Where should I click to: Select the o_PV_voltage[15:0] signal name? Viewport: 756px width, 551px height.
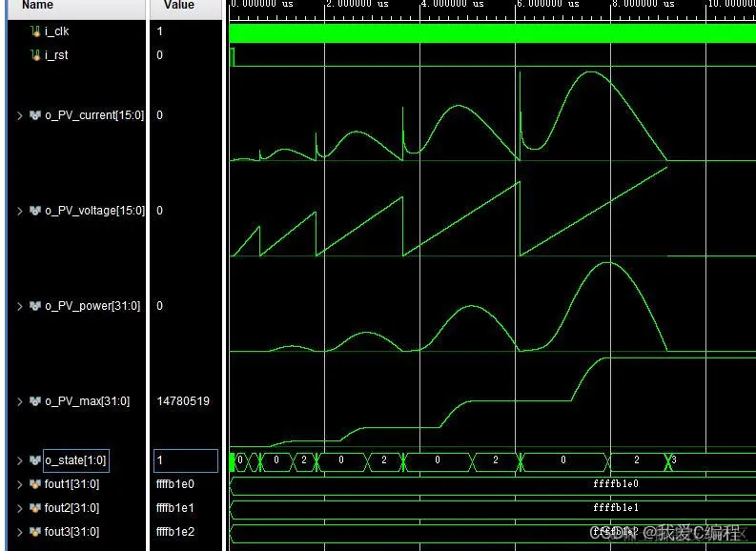tap(95, 211)
